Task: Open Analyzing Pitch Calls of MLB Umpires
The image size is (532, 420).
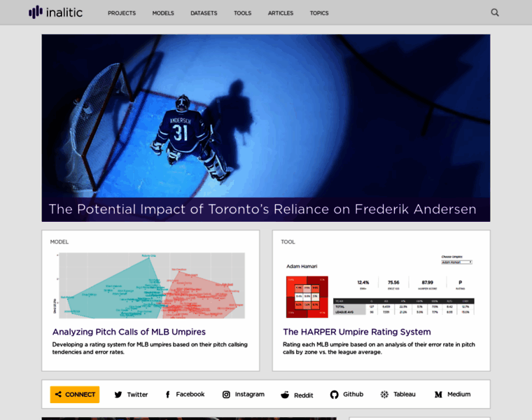Action: [129, 332]
